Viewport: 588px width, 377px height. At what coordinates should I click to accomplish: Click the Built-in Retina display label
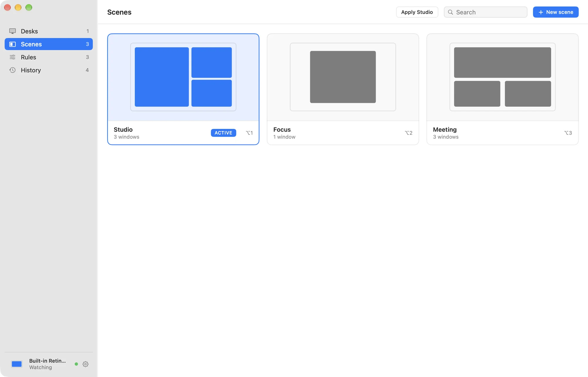[47, 361]
